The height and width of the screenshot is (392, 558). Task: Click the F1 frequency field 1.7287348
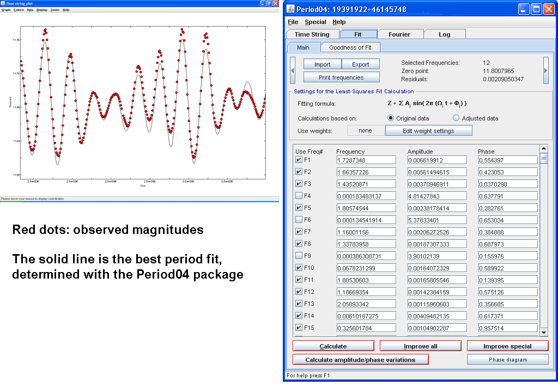tap(366, 160)
